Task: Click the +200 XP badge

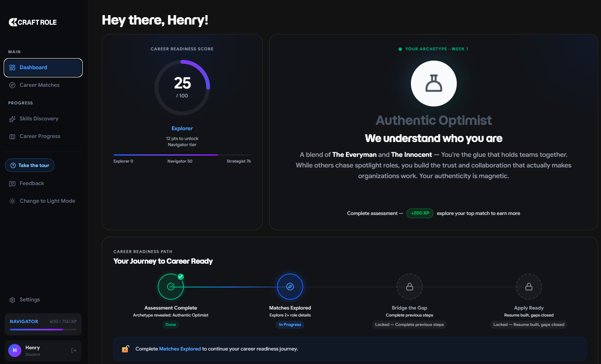Action: (x=420, y=213)
